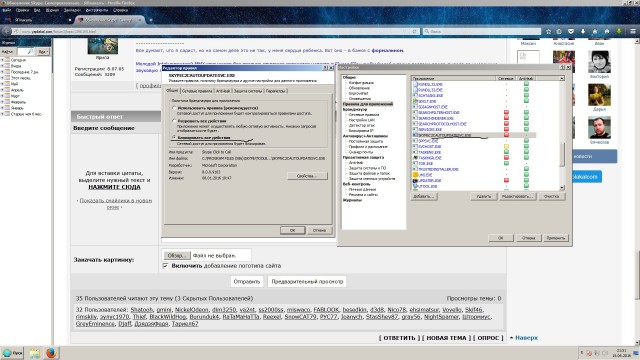Viewport: 640px width, 360px height.
Task: Toggle 'Включить добавление логотипа сайта' checkbox
Action: (x=165, y=266)
